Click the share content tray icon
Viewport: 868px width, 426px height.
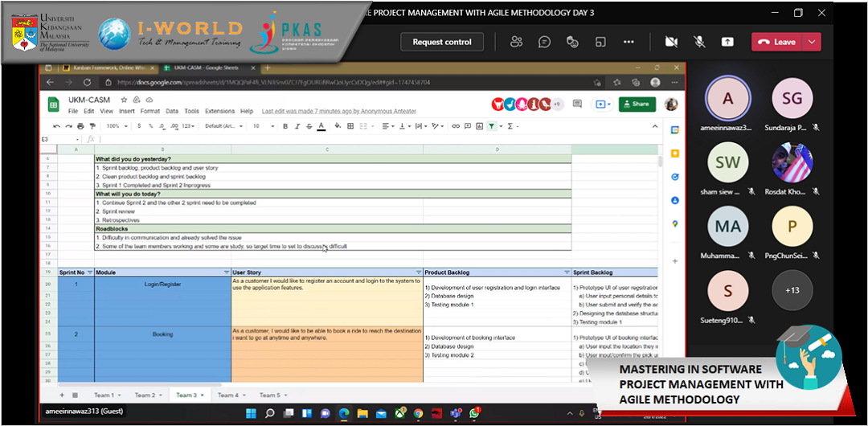point(727,42)
